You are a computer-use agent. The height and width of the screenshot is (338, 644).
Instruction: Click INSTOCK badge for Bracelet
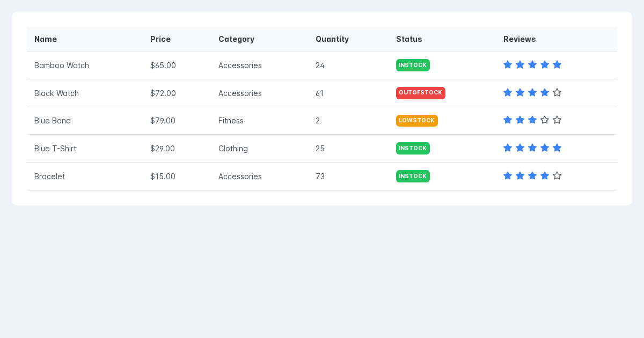[413, 176]
